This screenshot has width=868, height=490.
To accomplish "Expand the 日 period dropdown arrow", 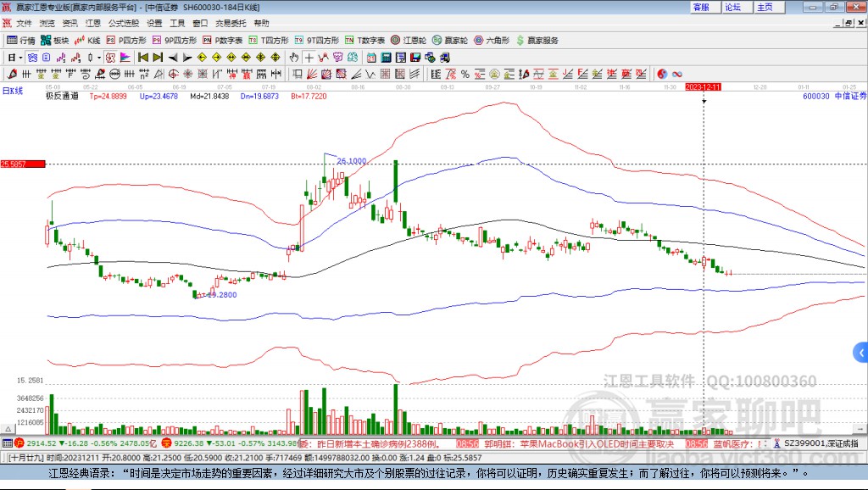I will click(20, 58).
